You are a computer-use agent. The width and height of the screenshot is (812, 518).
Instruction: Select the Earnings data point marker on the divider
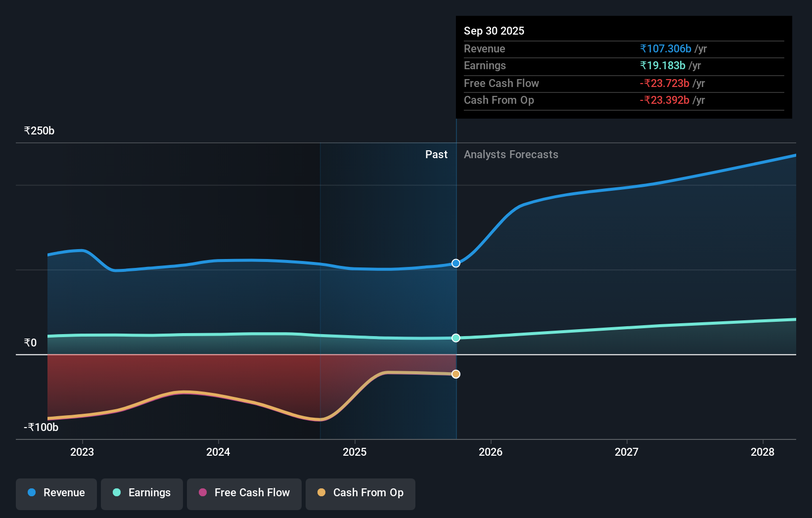pos(455,338)
